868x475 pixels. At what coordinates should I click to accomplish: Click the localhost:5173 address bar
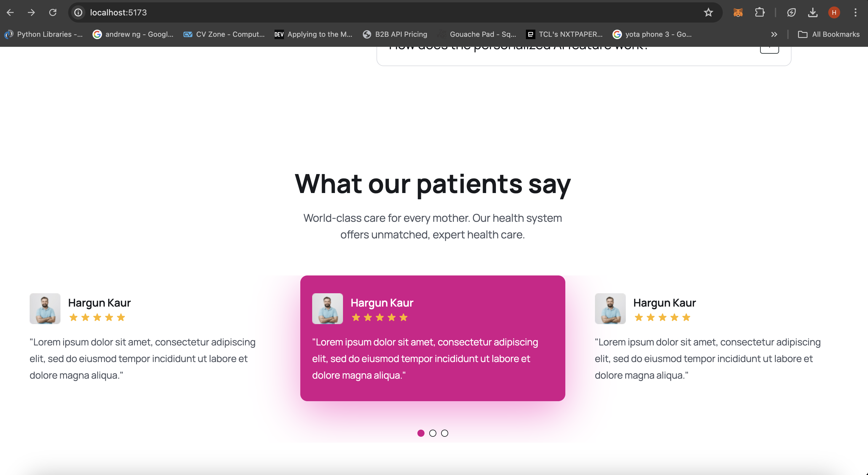tap(371, 12)
